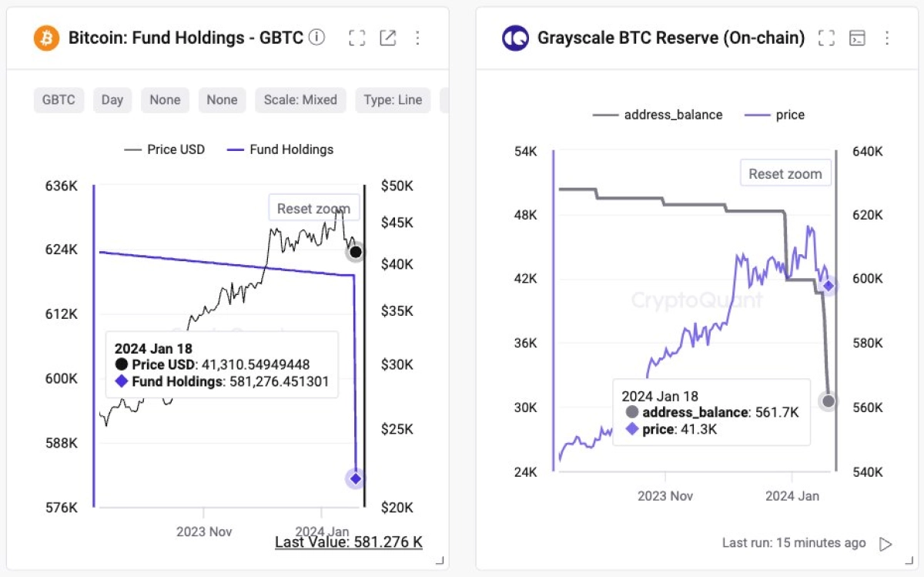924x577 pixels.
Task: Open the GBTC fund selector chip
Action: tap(59, 100)
